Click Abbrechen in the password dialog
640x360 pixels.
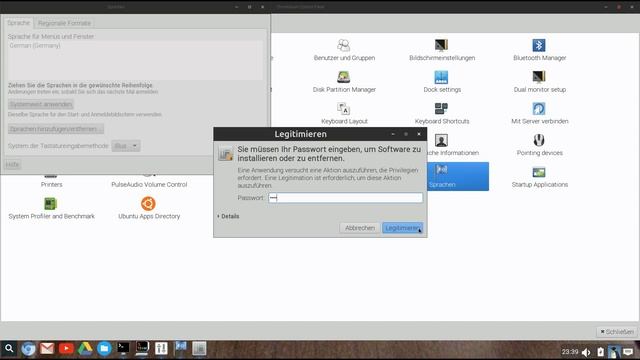pos(360,228)
